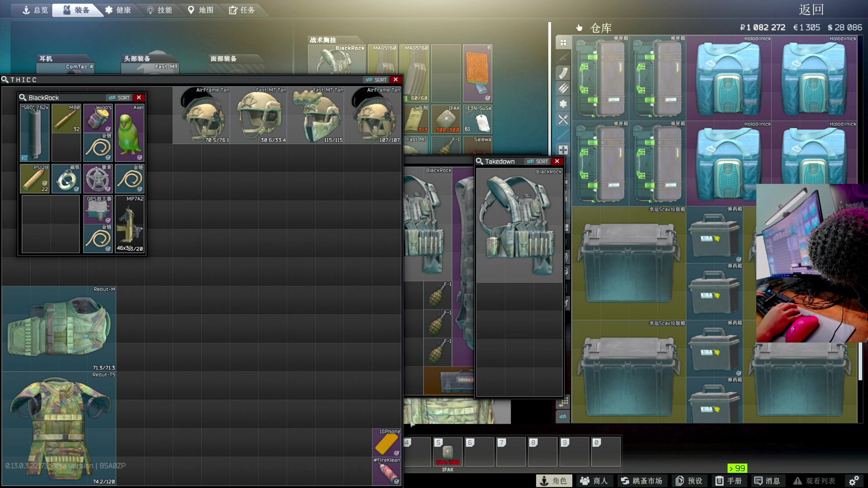The image size is (868, 488).
Task: Select the PS12B ammo stack
Action: point(35,178)
